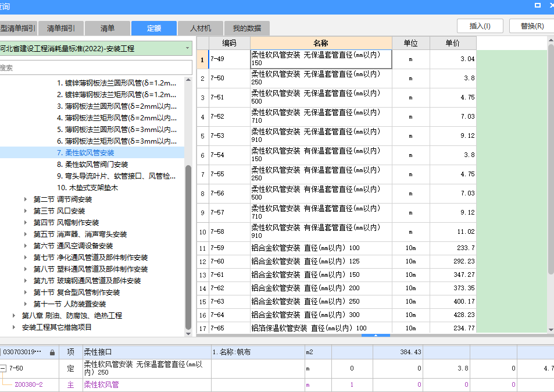The width and height of the screenshot is (554, 392).
Task: Select 10. 木垫式支架垫木 tree item
Action: point(87,188)
